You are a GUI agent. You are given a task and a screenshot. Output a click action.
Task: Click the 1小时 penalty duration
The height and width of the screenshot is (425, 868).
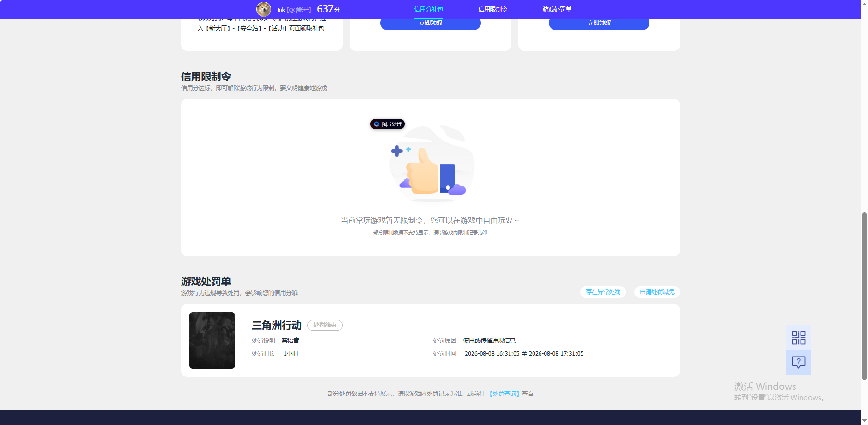coord(291,353)
